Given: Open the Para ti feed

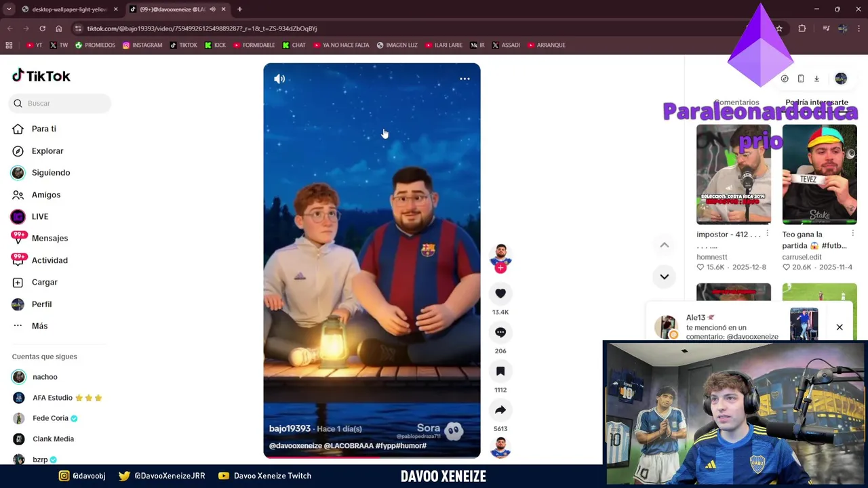Looking at the screenshot, I should point(44,129).
